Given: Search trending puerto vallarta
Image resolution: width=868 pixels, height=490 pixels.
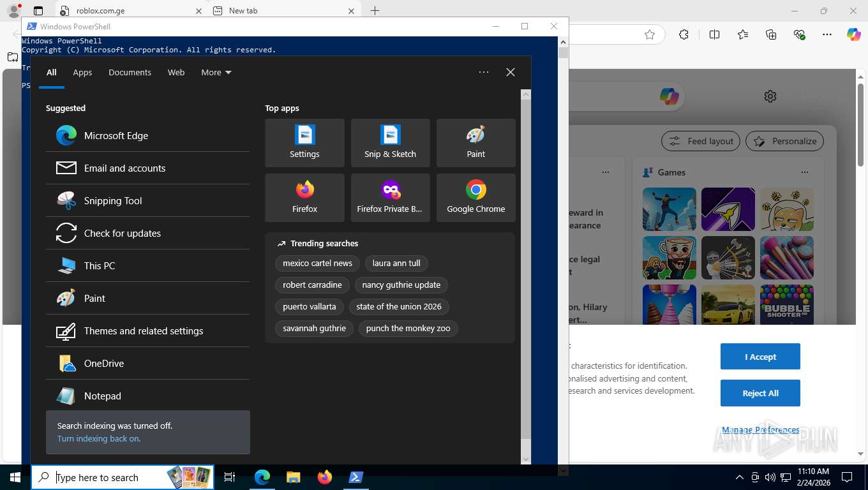Looking at the screenshot, I should coord(310,306).
